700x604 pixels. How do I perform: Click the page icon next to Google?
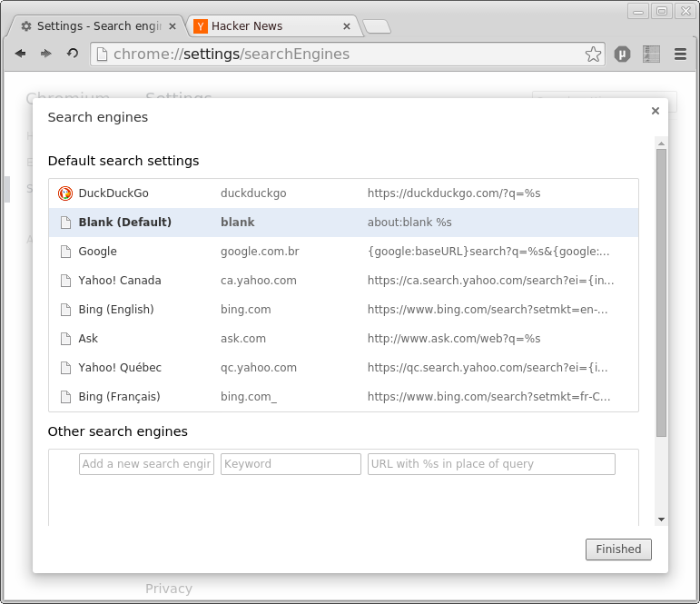coord(65,252)
